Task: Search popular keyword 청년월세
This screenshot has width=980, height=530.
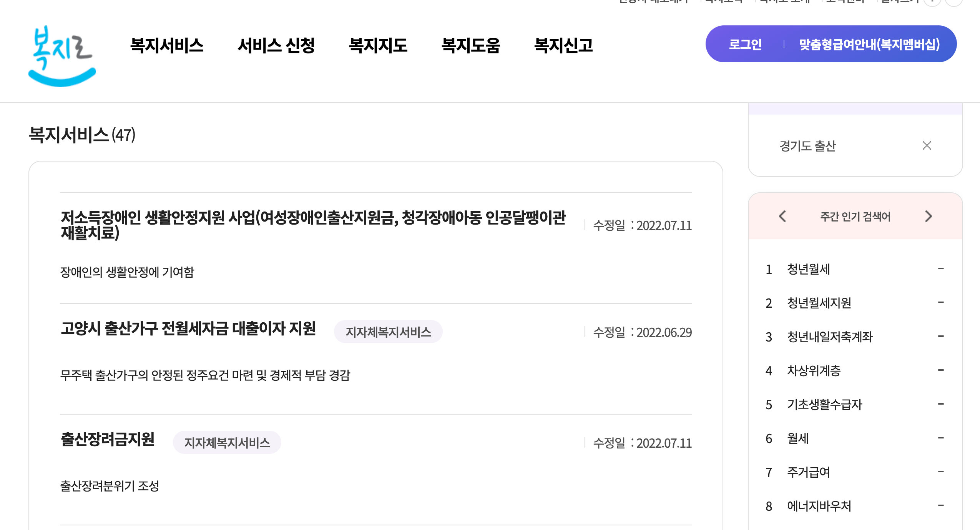Action: coord(809,269)
